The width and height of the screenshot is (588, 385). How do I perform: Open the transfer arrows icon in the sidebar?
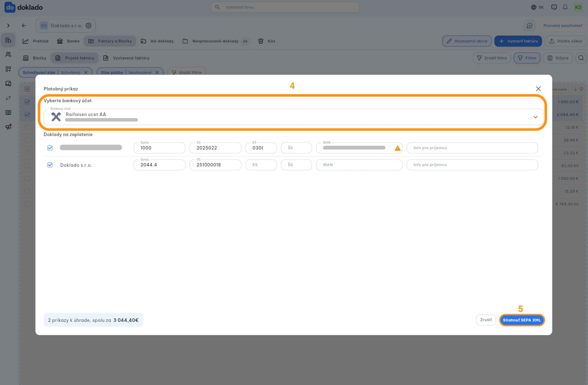coord(8,98)
